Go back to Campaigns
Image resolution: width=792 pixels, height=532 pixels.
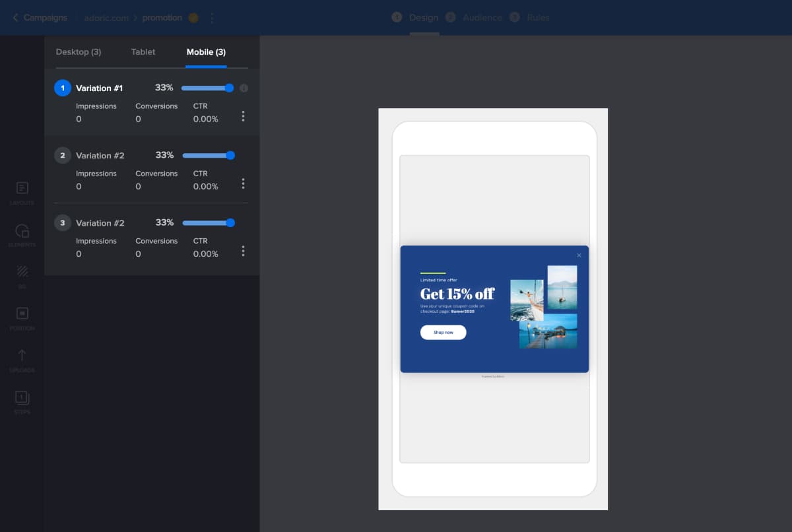40,18
